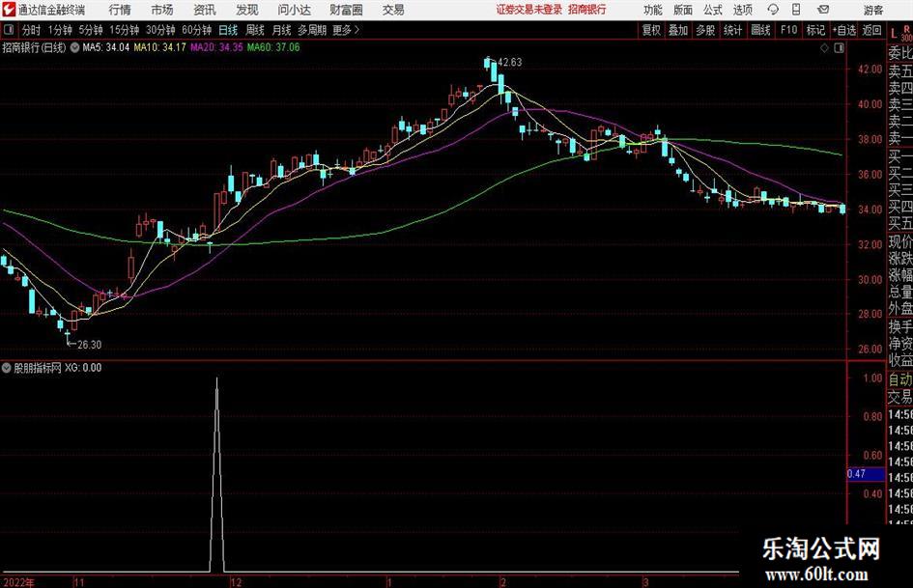Viewport: 913px width, 588px height.
Task: Click the MA10: 34.17 value label
Action: [160, 47]
